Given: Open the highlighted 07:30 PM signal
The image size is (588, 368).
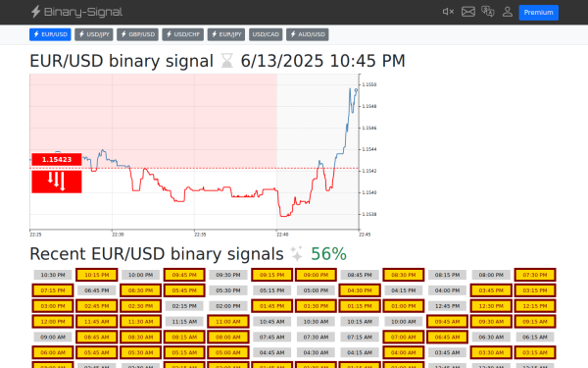Looking at the screenshot, I should click(535, 275).
